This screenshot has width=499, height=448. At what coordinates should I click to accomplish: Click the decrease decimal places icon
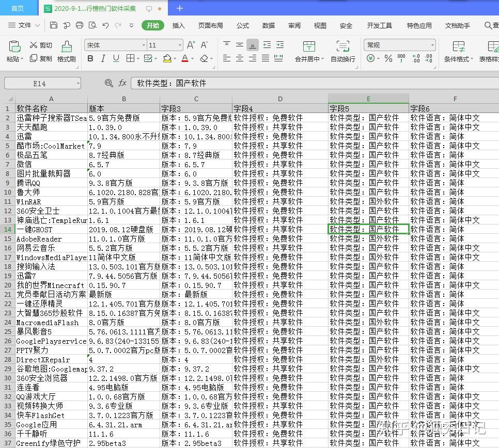pos(429,58)
